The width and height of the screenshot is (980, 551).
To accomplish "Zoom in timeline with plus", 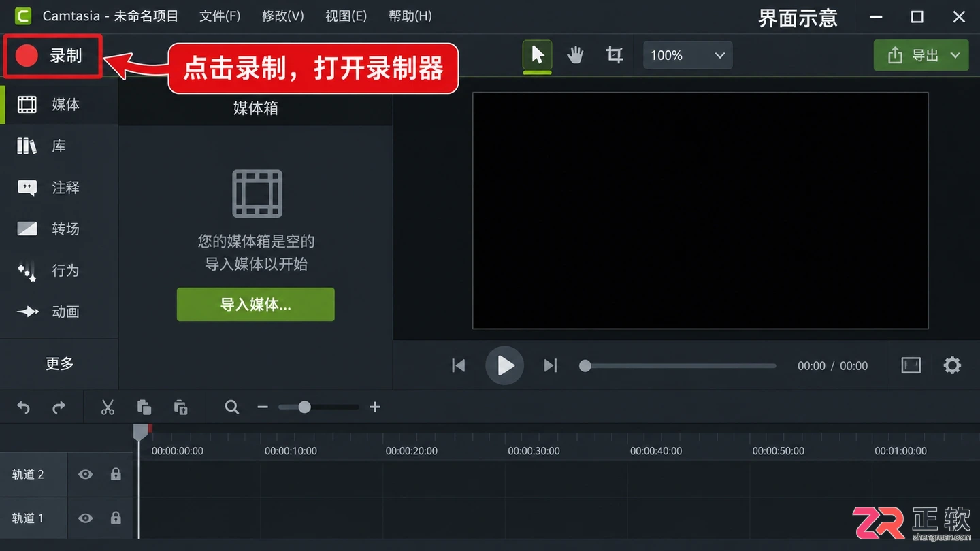I will tap(375, 407).
